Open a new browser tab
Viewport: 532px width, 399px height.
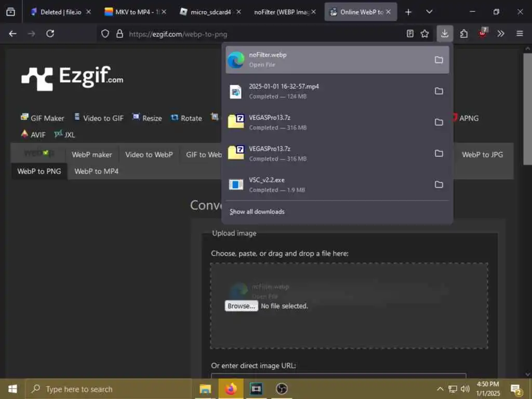(408, 12)
